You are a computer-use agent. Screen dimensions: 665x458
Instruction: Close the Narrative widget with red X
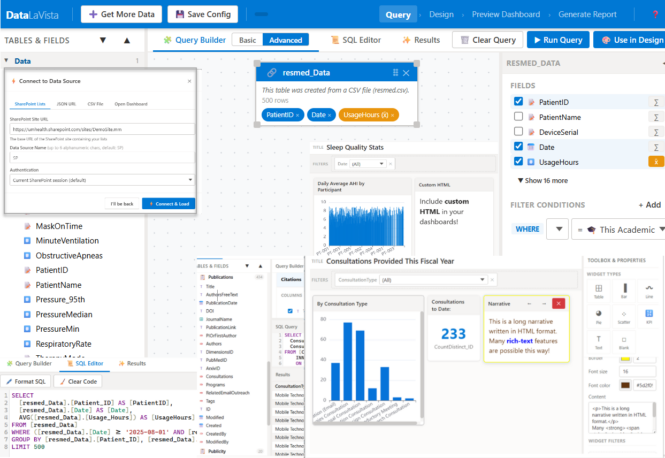click(x=558, y=304)
